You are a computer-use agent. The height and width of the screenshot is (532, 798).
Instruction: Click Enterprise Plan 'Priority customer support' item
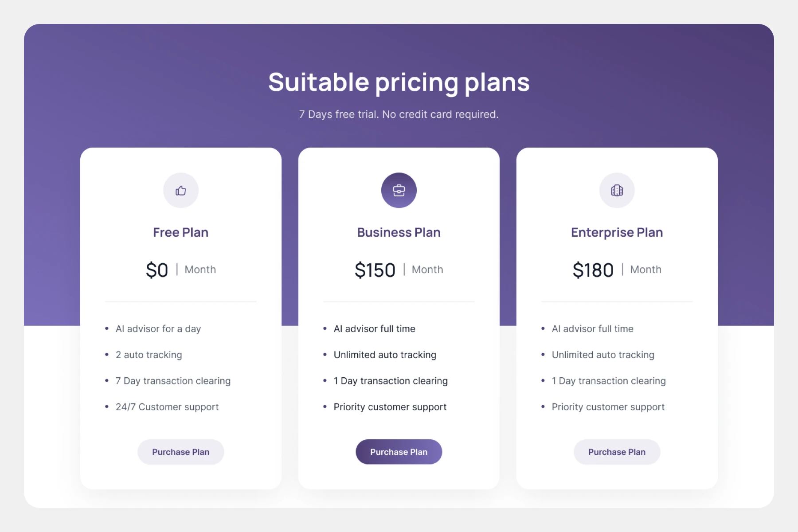tap(608, 407)
